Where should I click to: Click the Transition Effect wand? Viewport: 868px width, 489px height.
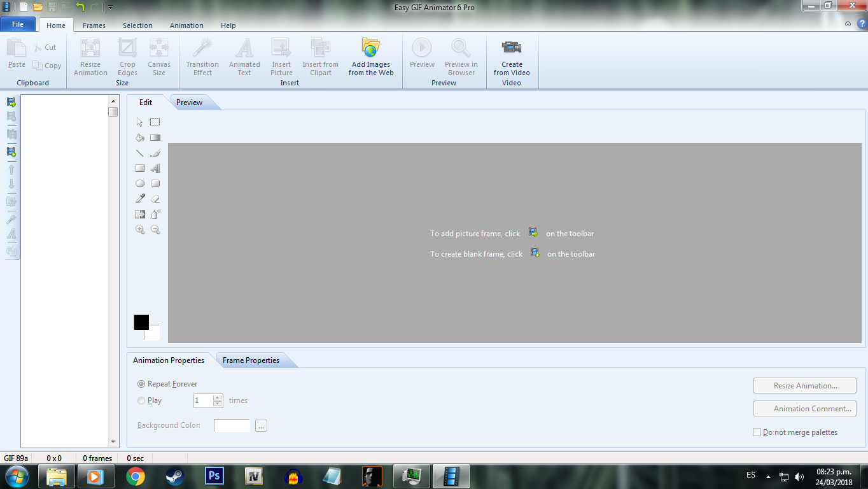coord(202,57)
